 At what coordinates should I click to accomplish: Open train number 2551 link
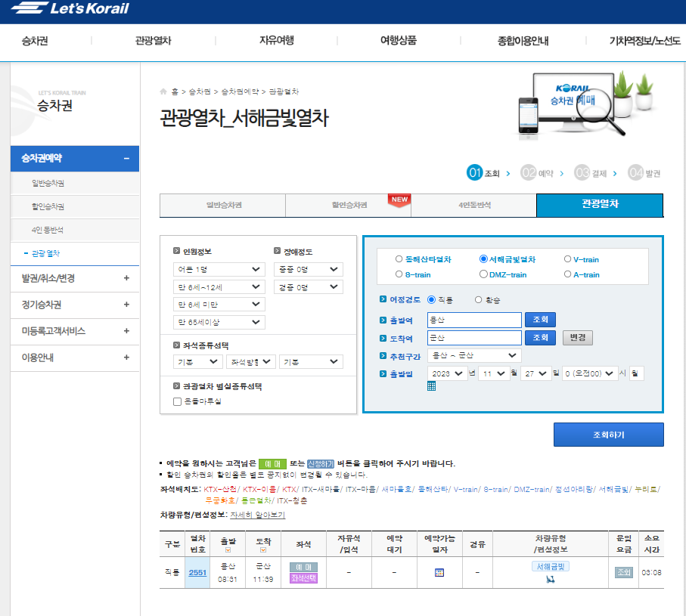pos(197,572)
